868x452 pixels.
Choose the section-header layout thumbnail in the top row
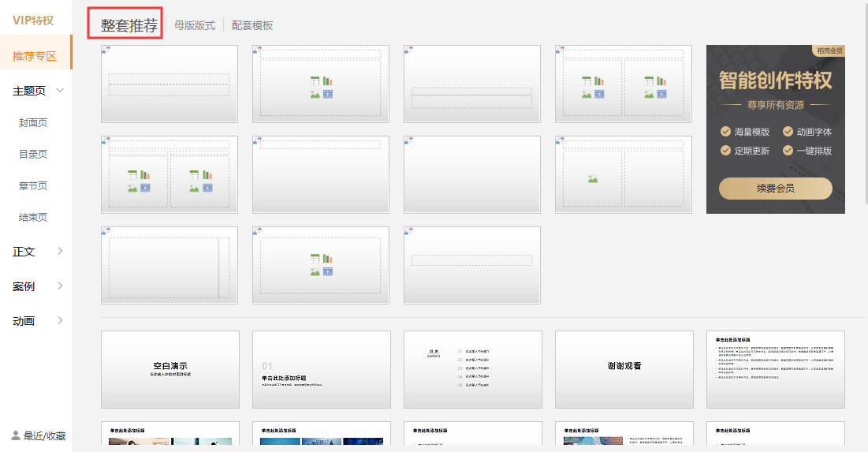(x=472, y=84)
